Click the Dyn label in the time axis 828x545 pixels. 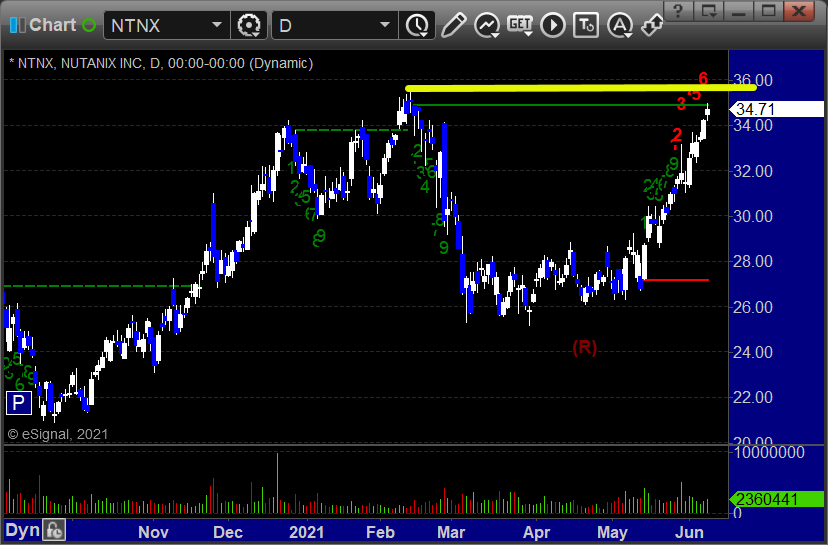tap(23, 530)
